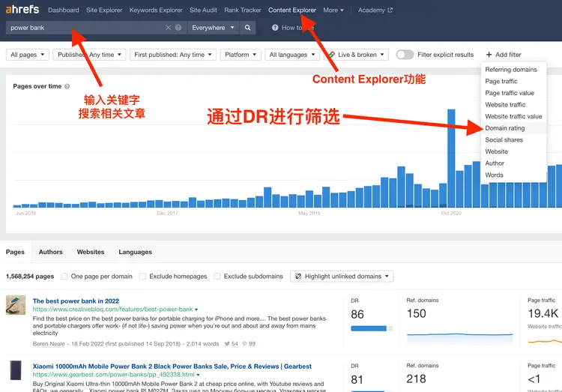
Task: Expand the All languages filter
Action: [x=292, y=55]
